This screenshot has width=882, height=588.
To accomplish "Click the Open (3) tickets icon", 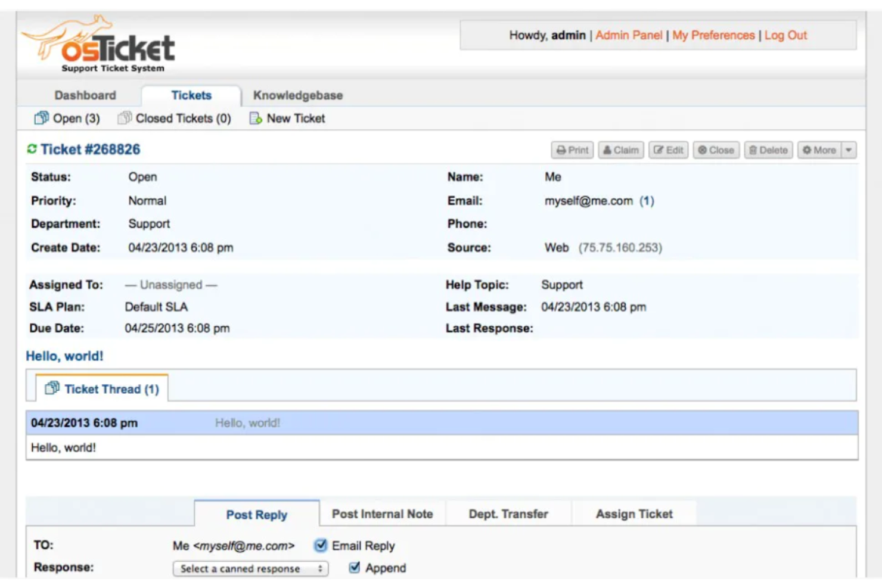I will [x=41, y=118].
